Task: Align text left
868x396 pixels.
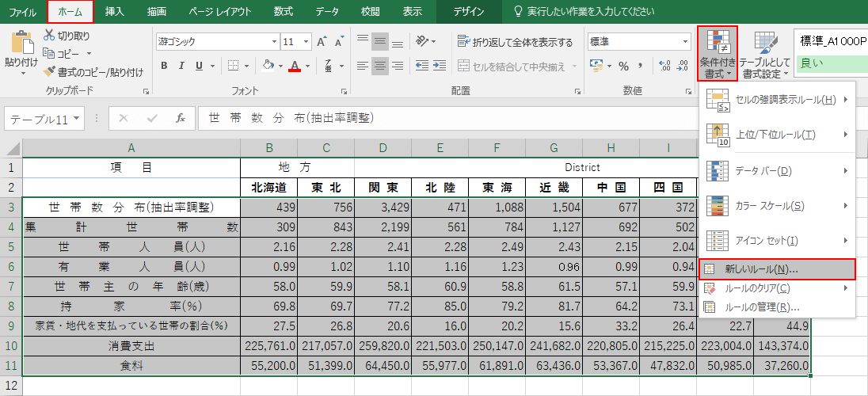Action: [363, 66]
